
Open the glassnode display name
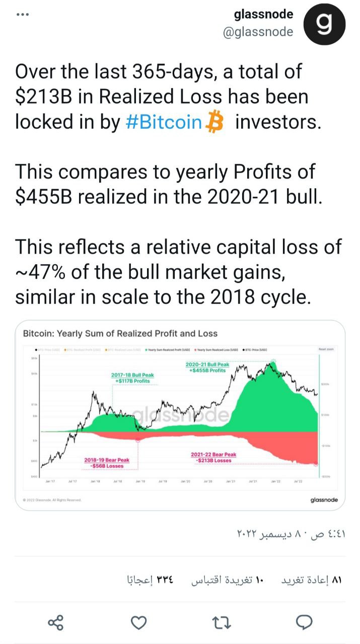[x=263, y=15]
